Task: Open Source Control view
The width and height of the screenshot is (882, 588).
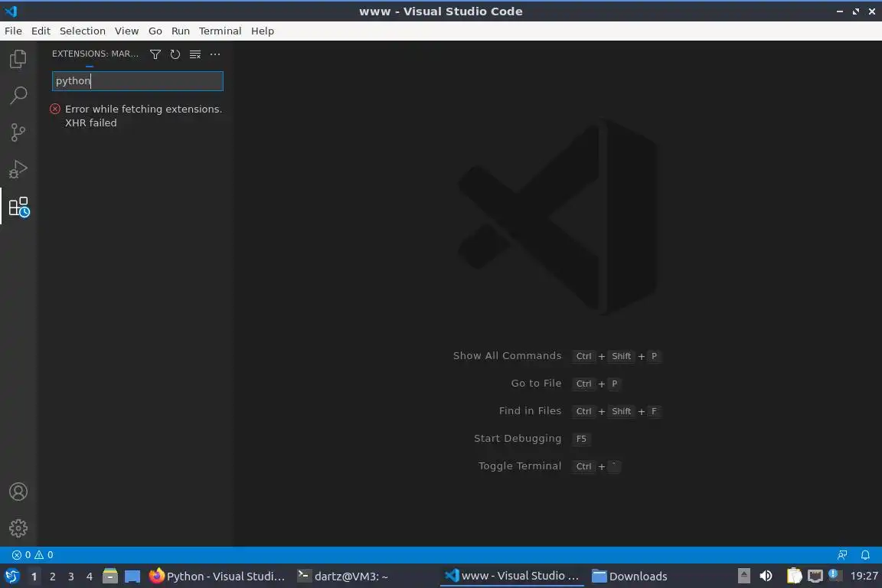Action: tap(18, 132)
